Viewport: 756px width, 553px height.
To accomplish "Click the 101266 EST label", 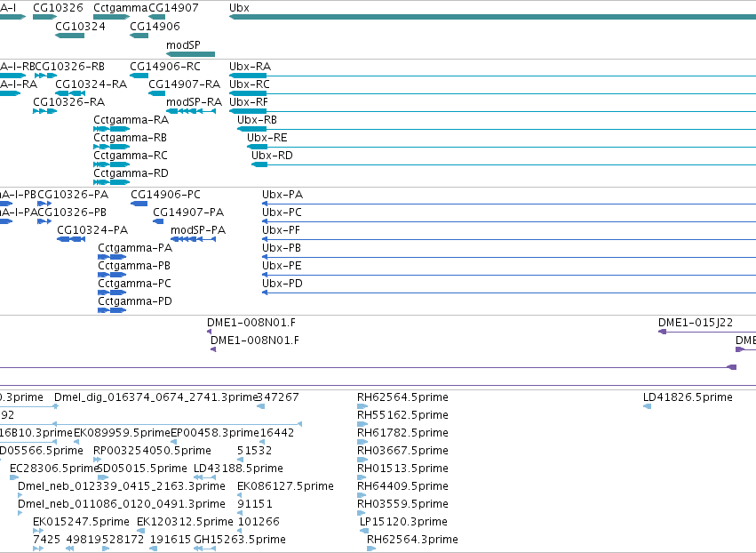I will tap(259, 523).
